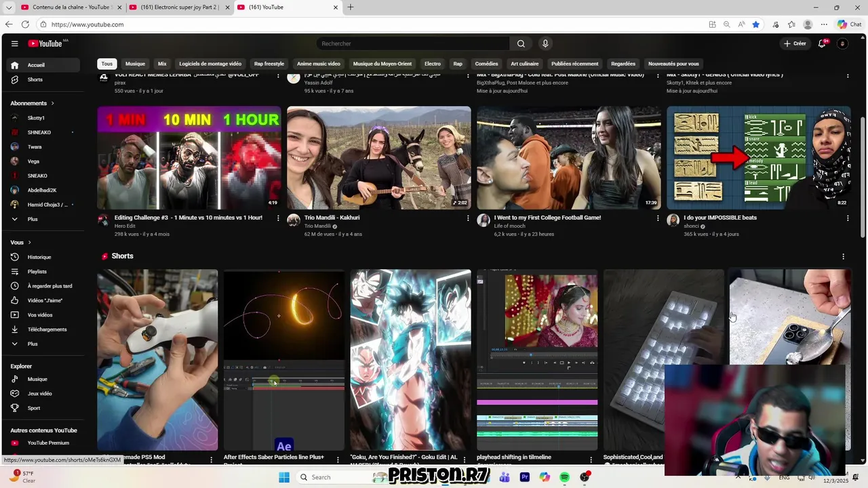Click browser refresh button
The image size is (868, 488).
click(x=25, y=24)
